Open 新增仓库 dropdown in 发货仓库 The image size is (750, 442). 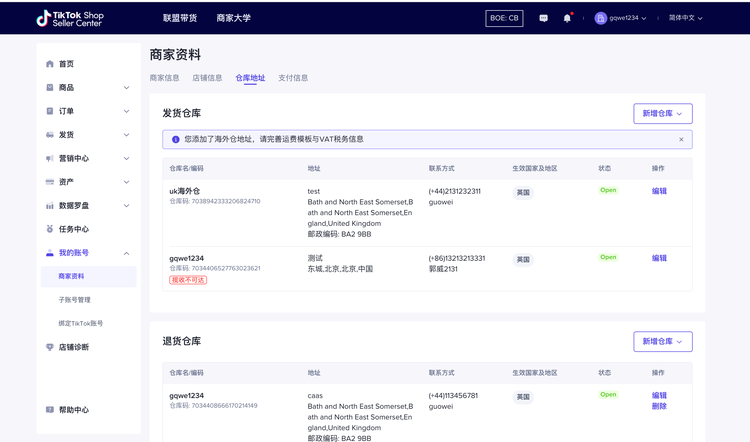(663, 113)
